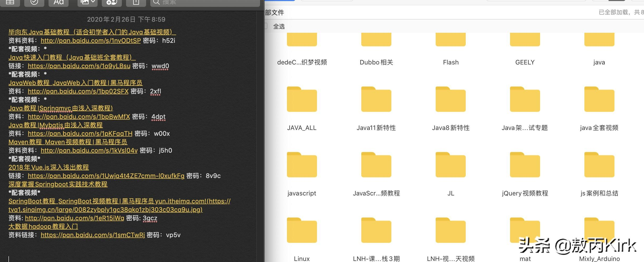Open the Maven教程 Maven视频教程 link
This screenshot has height=262, width=644.
click(x=68, y=142)
